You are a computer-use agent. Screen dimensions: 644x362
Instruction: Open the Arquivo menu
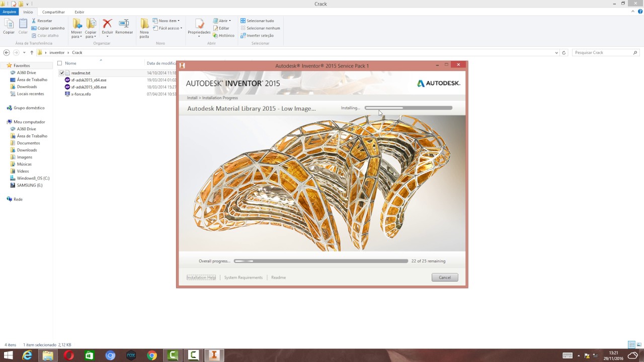click(10, 12)
